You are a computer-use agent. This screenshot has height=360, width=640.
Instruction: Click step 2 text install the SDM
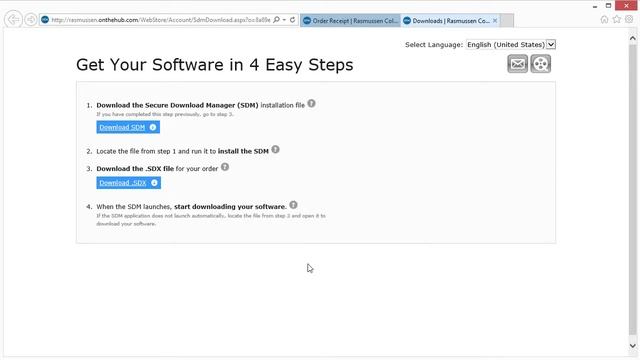[243, 151]
